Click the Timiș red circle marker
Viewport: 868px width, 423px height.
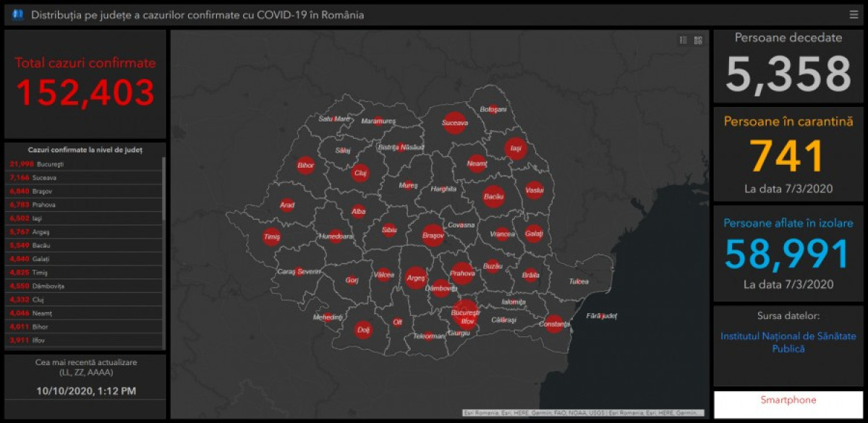pyautogui.click(x=271, y=237)
